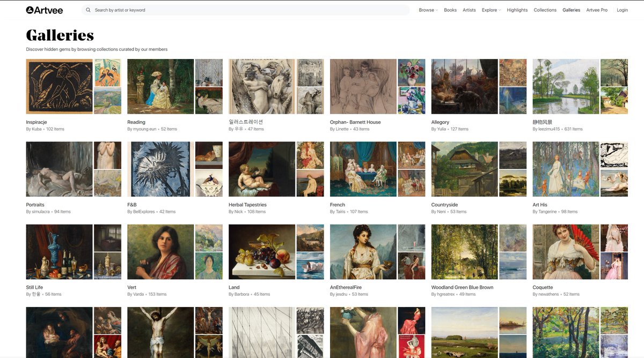Open Artvee Pro page

click(x=597, y=10)
